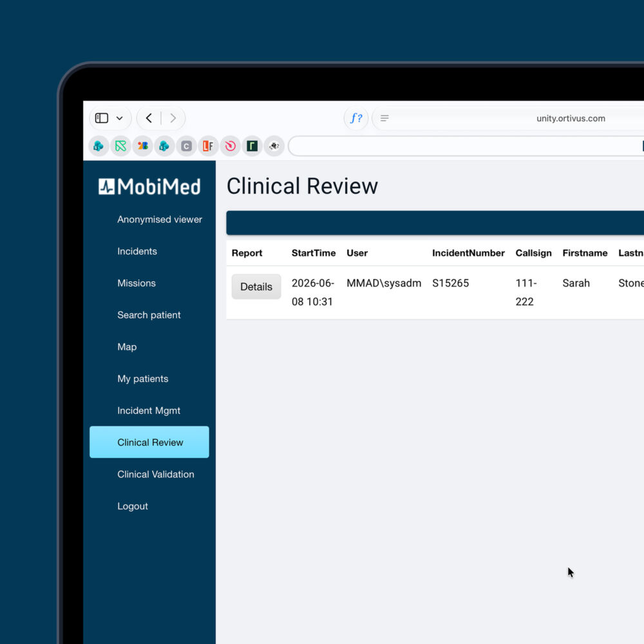Click the Report column header
This screenshot has width=644, height=644.
click(247, 253)
